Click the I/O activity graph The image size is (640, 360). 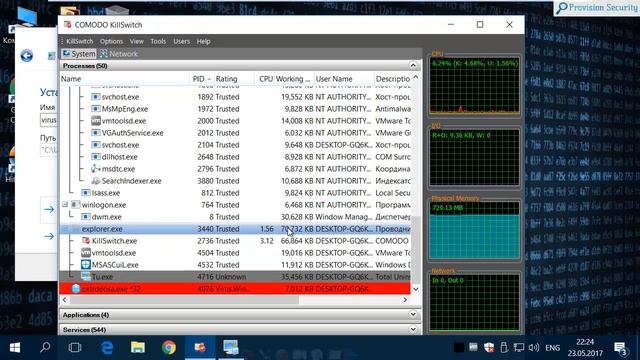pyautogui.click(x=474, y=158)
